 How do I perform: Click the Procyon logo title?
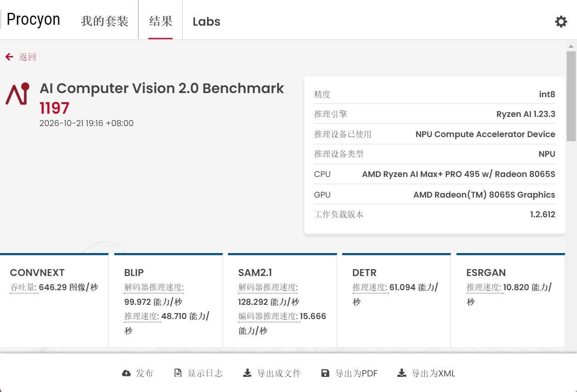pyautogui.click(x=34, y=19)
